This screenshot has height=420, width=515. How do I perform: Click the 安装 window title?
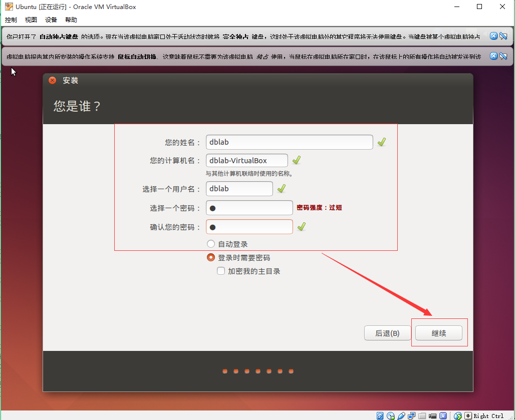pos(70,81)
